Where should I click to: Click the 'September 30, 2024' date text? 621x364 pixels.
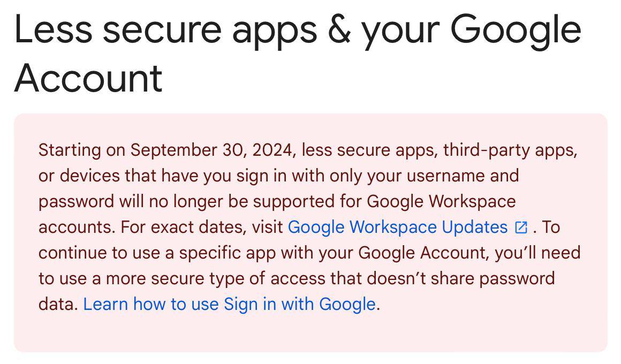point(213,150)
